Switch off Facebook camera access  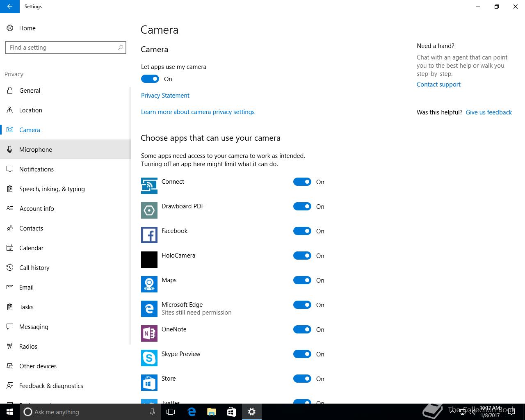302,231
